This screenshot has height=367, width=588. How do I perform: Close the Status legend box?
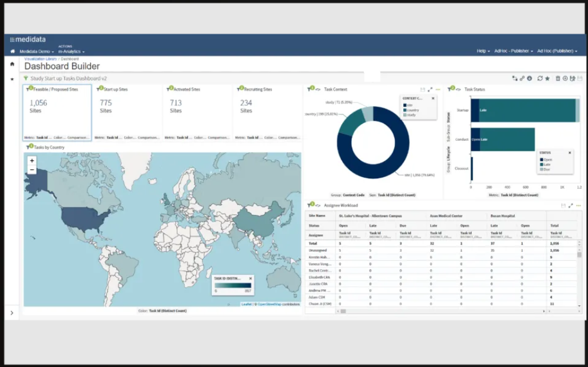coord(569,153)
